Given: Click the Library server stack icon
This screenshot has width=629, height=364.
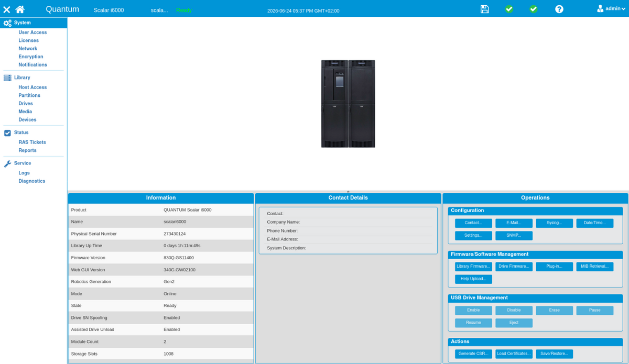Looking at the screenshot, I should tap(7, 78).
